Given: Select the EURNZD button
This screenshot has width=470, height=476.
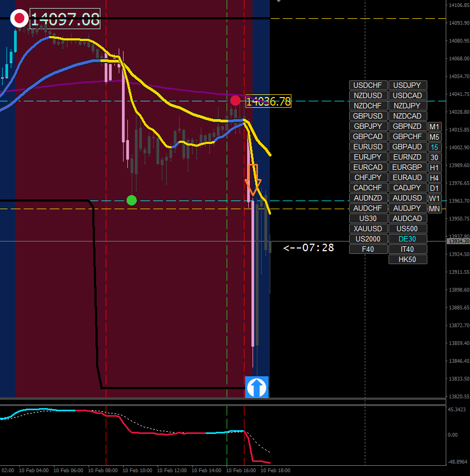Looking at the screenshot, I should pos(408,157).
